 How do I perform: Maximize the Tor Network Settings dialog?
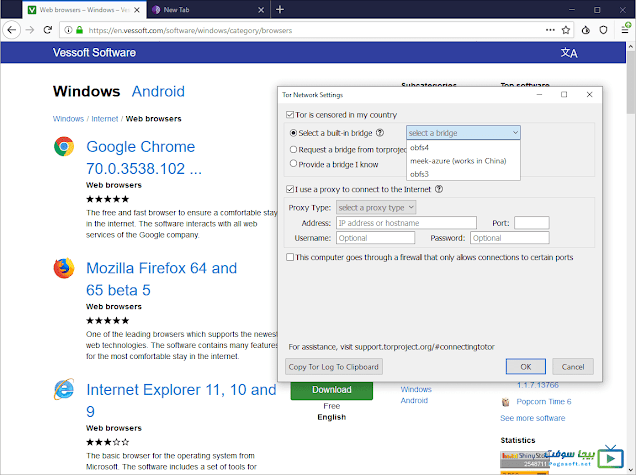564,95
